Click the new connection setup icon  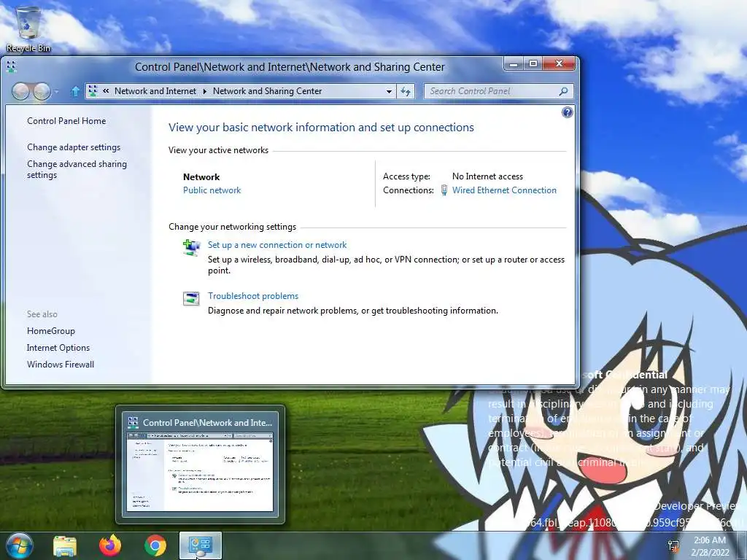[192, 248]
